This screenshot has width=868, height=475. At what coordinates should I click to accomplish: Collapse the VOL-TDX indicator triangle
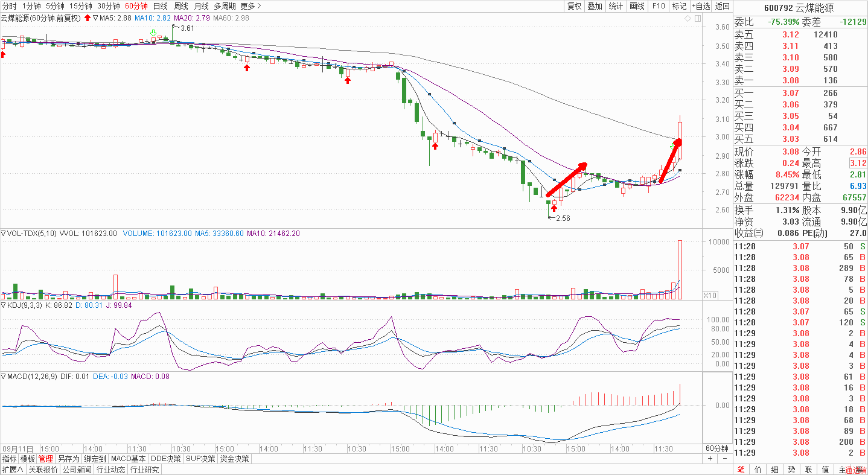coord(3,233)
